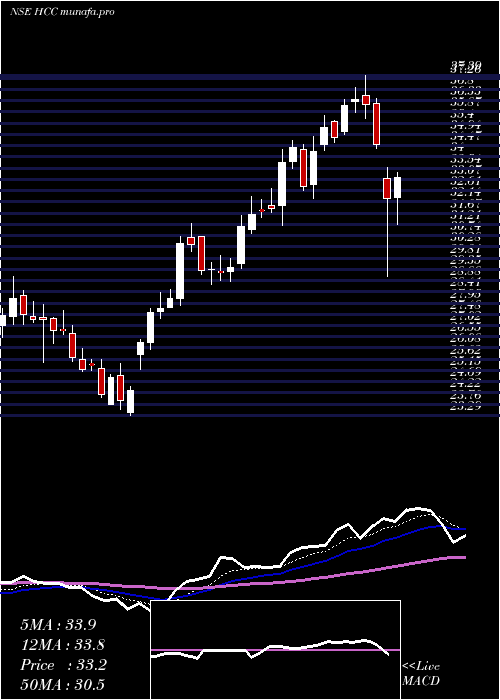Click the 24.22 price axis label
The image size is (500, 700).
(465, 384)
